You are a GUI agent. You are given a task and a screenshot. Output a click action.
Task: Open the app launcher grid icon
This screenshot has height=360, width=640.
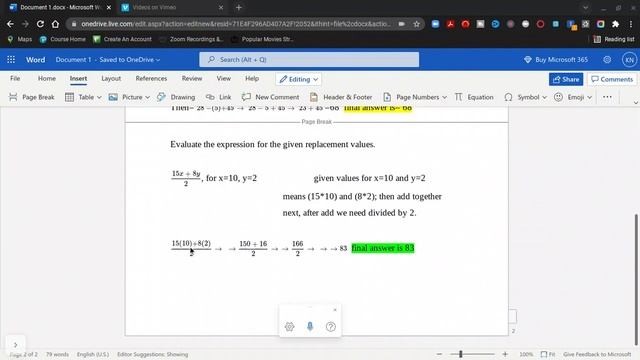pyautogui.click(x=11, y=60)
